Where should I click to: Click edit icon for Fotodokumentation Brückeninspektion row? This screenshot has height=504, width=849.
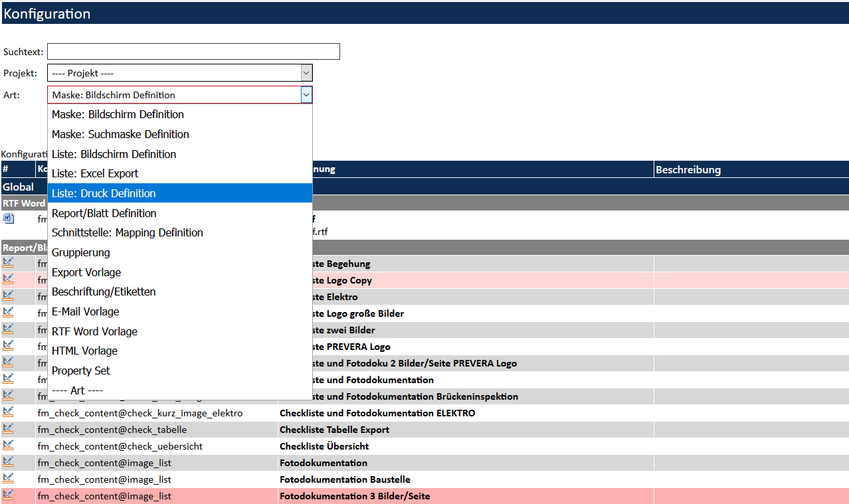8,395
